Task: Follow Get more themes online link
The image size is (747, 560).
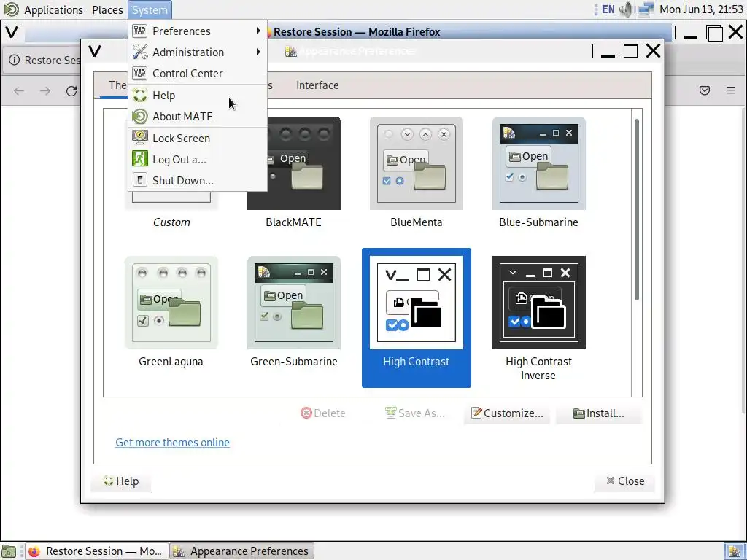Action: click(172, 443)
